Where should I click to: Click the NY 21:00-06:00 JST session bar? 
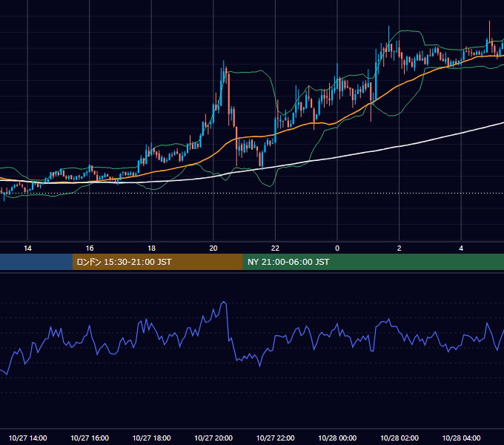[x=373, y=262]
